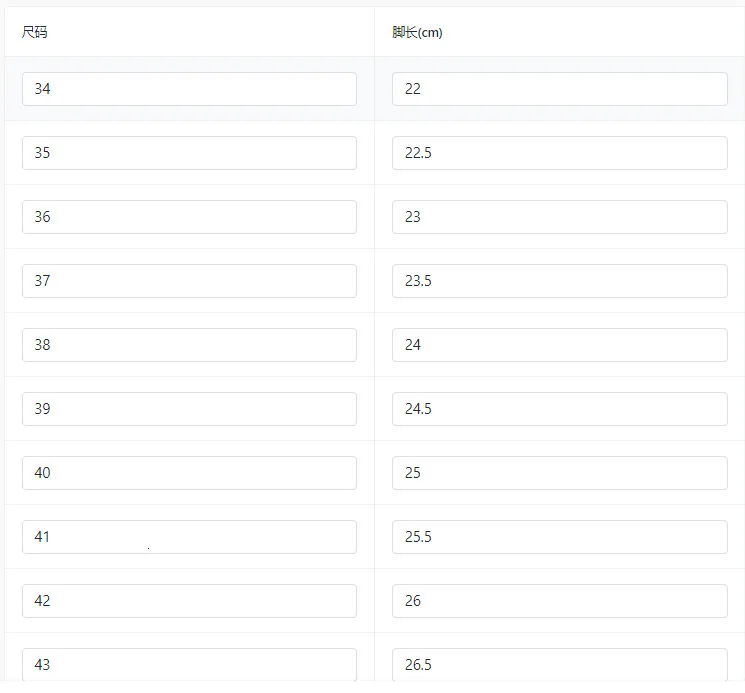Viewport: 745px width, 693px height.
Task: Focus the size field containing 41
Action: tap(189, 537)
